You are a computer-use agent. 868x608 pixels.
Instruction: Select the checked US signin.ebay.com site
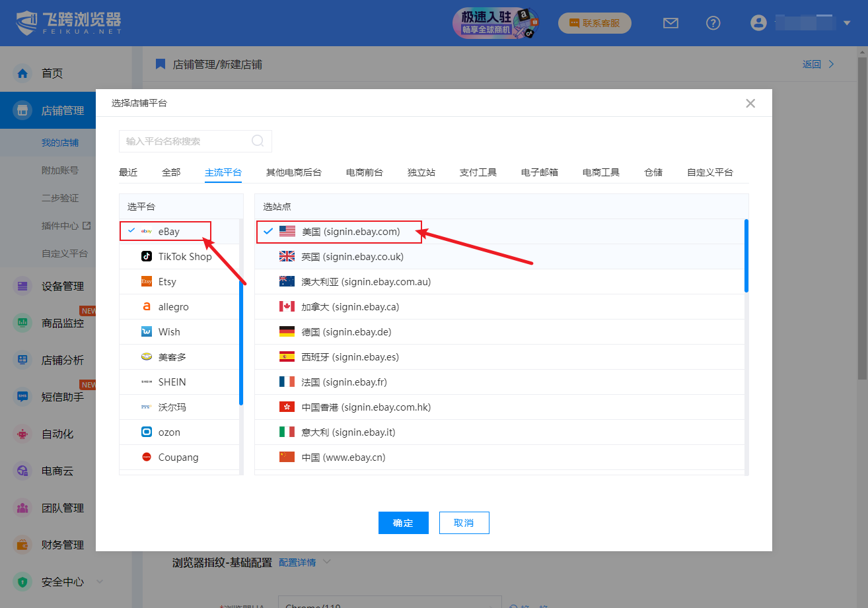pyautogui.click(x=350, y=231)
